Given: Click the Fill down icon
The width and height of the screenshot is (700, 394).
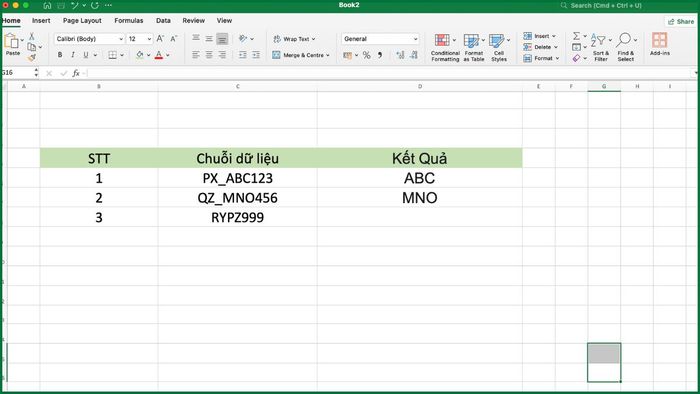Looking at the screenshot, I should [x=576, y=47].
